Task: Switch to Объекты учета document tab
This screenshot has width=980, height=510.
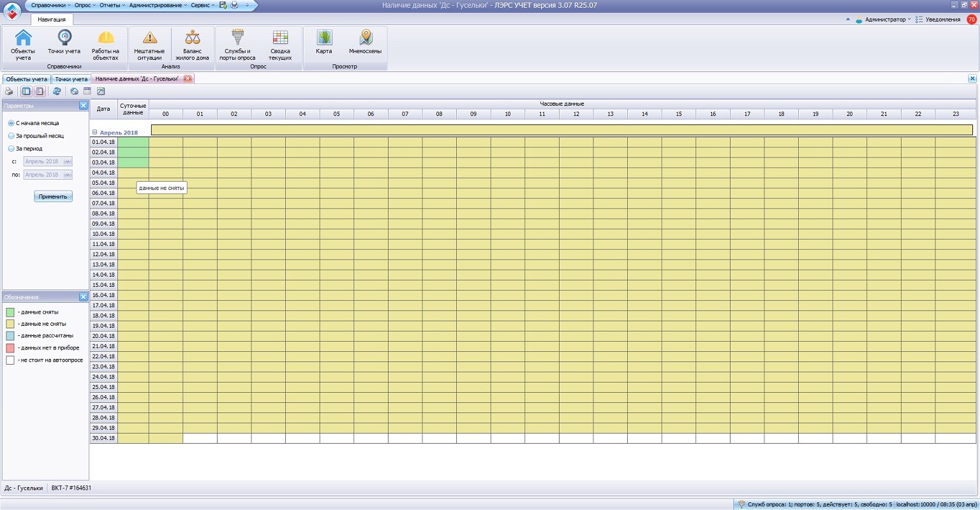Action: coord(26,79)
